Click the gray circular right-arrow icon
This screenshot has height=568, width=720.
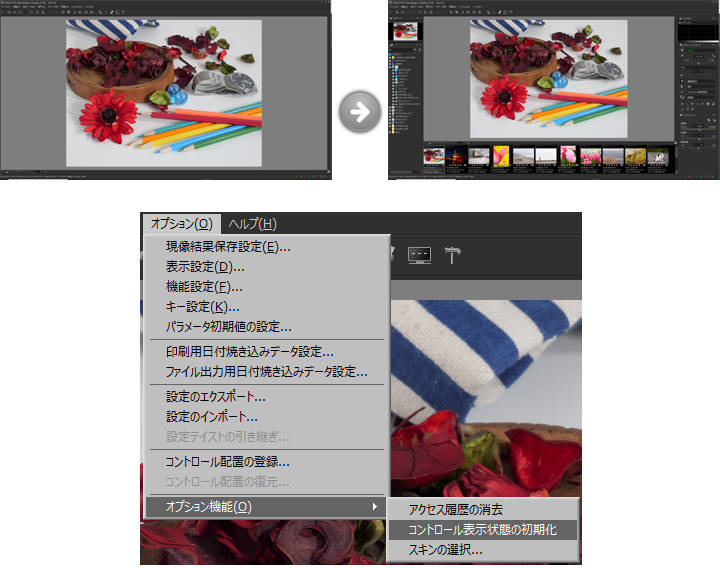coord(359,112)
